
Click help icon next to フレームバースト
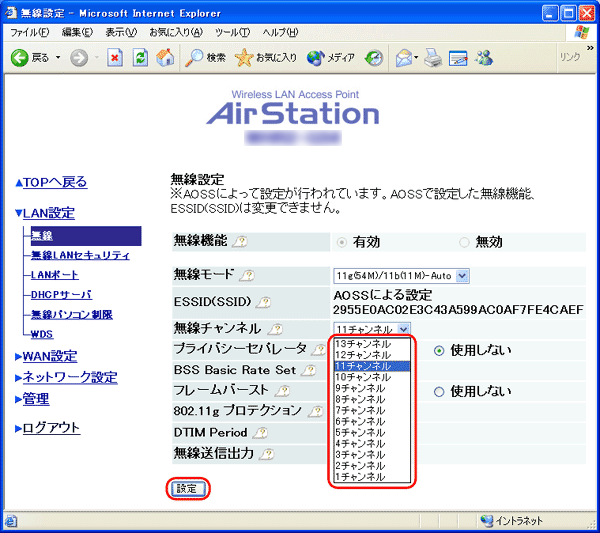click(282, 391)
